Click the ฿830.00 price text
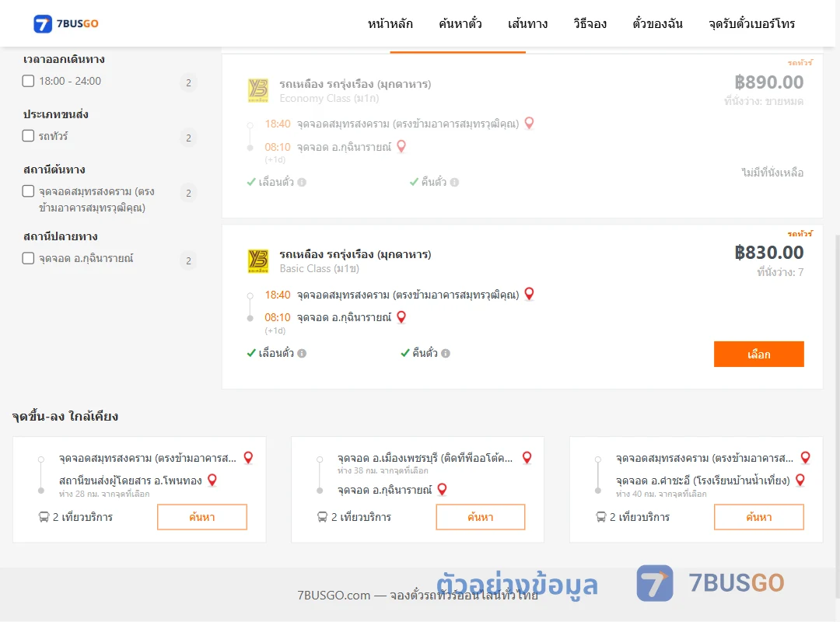Viewport: 840px width, 622px height. coord(768,253)
